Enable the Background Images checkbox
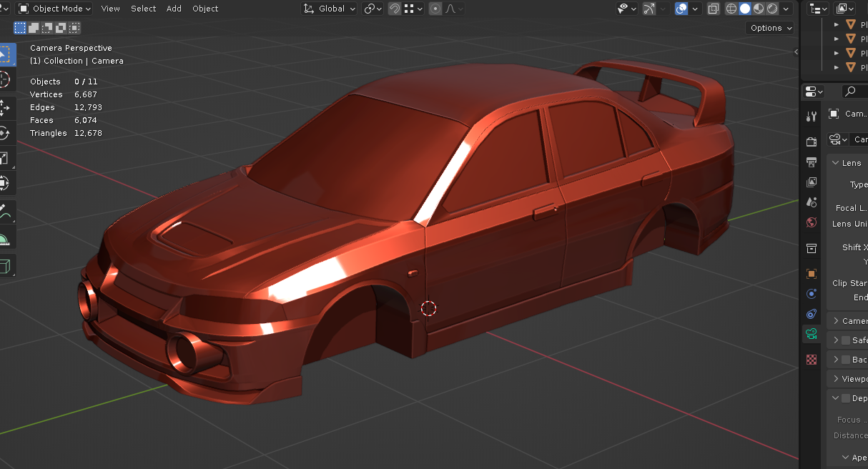The width and height of the screenshot is (868, 469). point(846,360)
